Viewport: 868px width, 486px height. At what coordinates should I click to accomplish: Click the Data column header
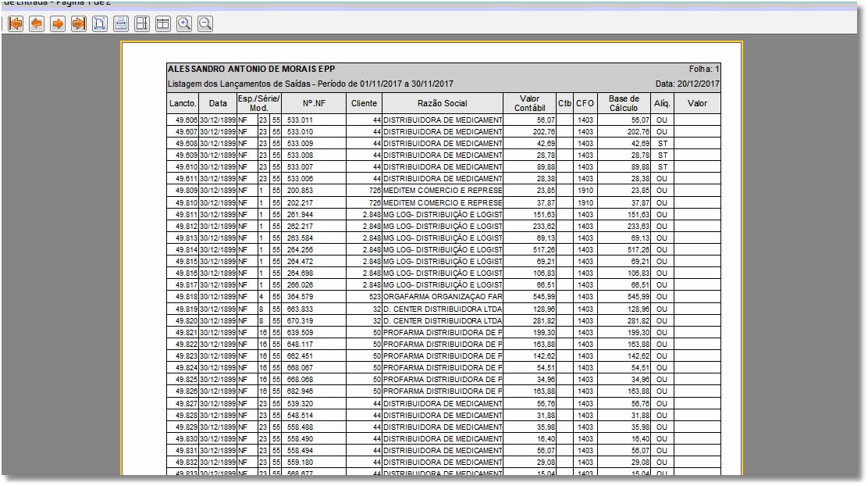click(218, 103)
